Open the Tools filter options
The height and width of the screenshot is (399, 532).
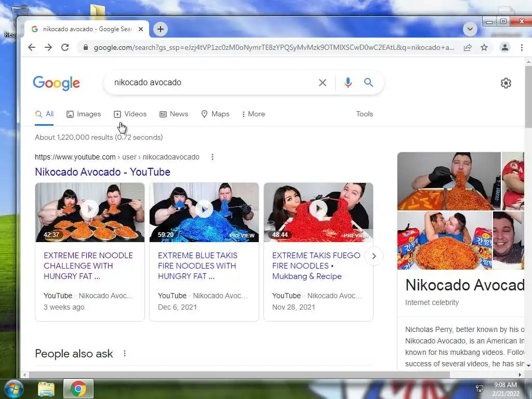click(364, 114)
